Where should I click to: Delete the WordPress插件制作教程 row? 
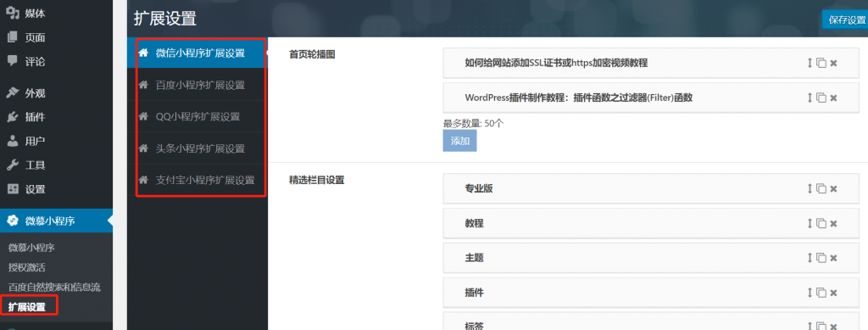(834, 98)
